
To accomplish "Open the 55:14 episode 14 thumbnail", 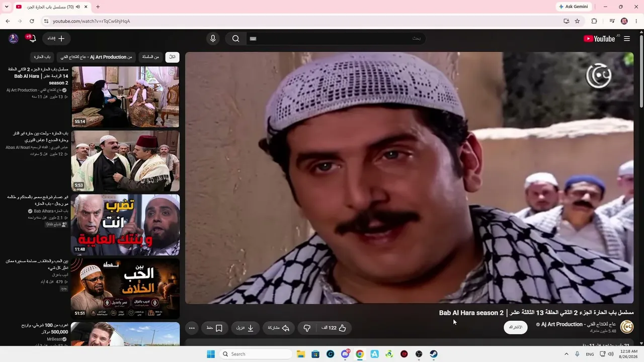I will 125,97.
